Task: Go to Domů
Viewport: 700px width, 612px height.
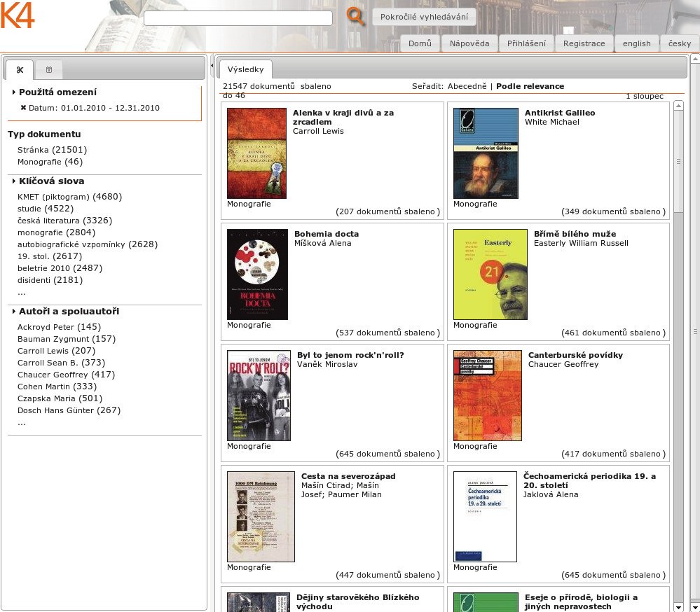Action: click(420, 43)
